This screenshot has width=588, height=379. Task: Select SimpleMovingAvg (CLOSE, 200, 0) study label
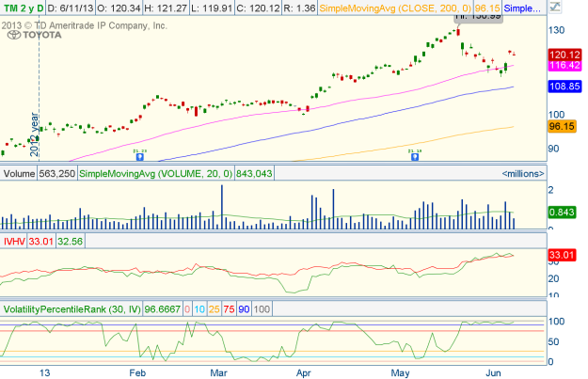[x=395, y=8]
